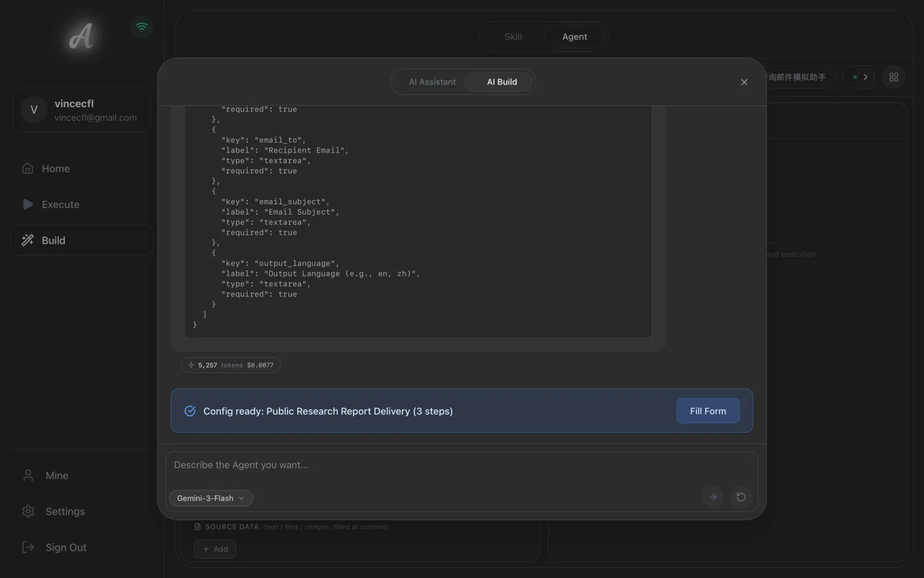Select Build in the sidebar

[81, 240]
